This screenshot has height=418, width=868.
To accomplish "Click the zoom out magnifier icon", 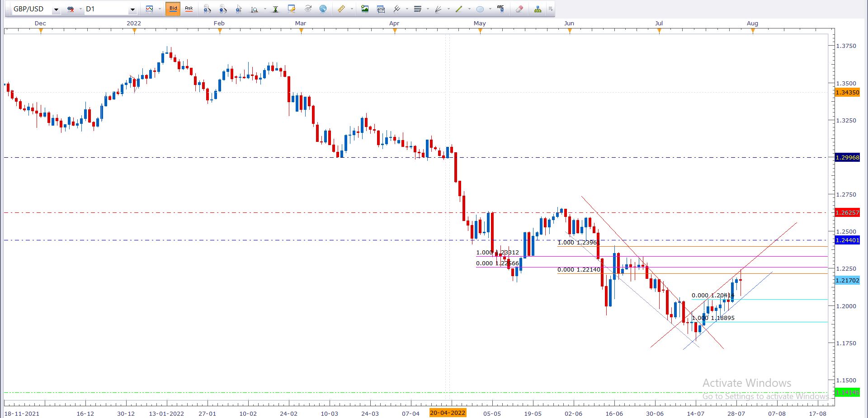I will pos(223,9).
